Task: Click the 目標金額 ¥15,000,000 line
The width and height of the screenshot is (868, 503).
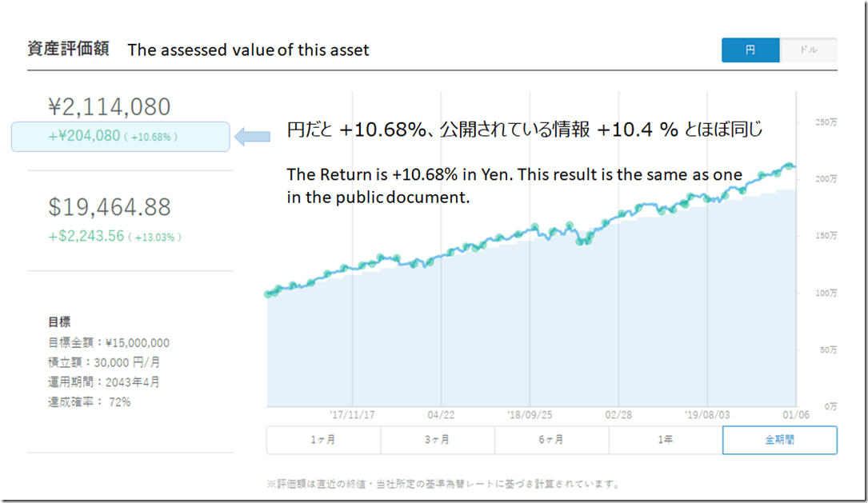Action: (x=109, y=343)
